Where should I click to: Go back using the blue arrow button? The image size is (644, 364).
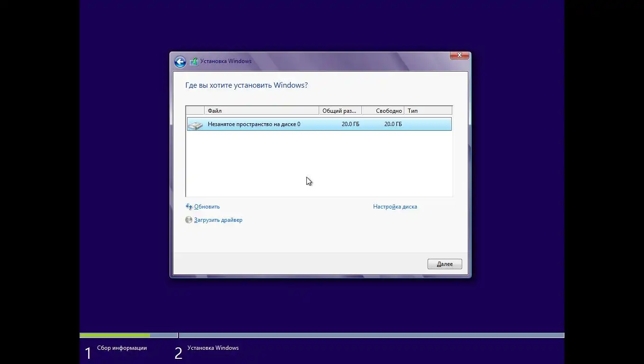(180, 62)
